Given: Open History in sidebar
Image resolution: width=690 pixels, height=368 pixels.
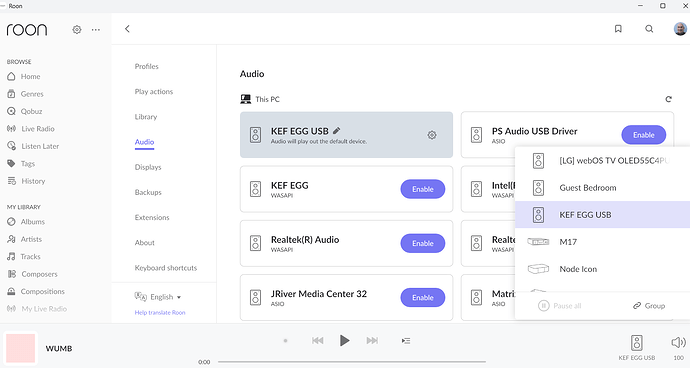Looking at the screenshot, I should 26,181.
